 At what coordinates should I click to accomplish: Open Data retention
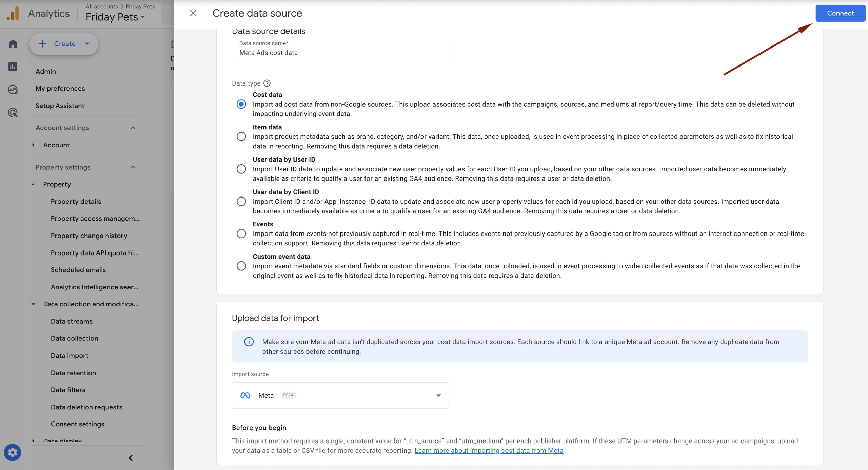tap(73, 373)
